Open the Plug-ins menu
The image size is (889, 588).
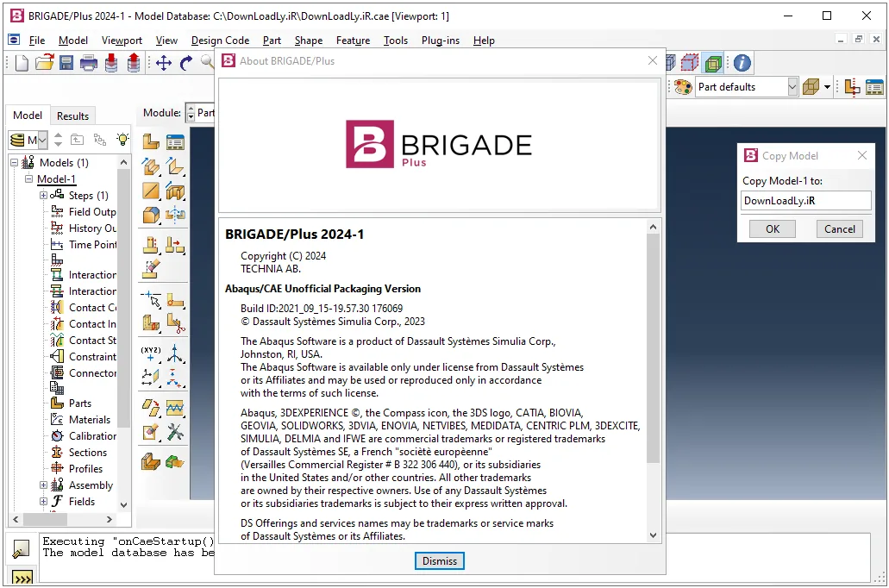[x=440, y=41]
